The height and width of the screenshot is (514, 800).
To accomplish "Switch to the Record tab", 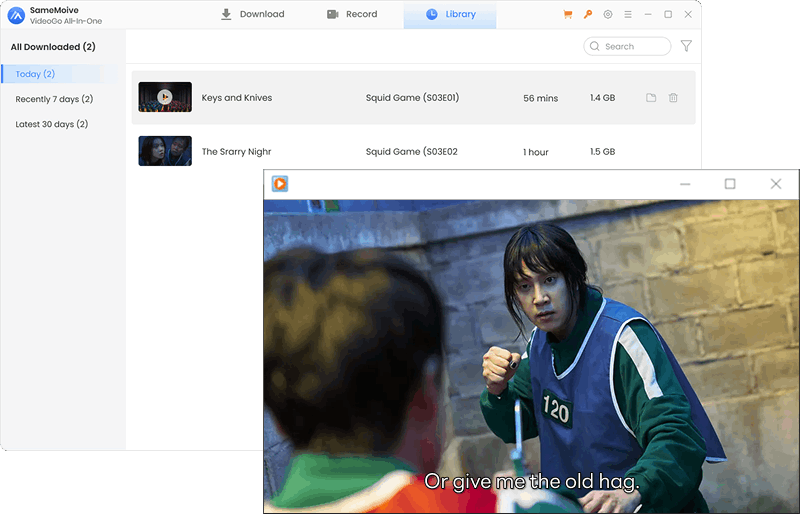I will [352, 14].
